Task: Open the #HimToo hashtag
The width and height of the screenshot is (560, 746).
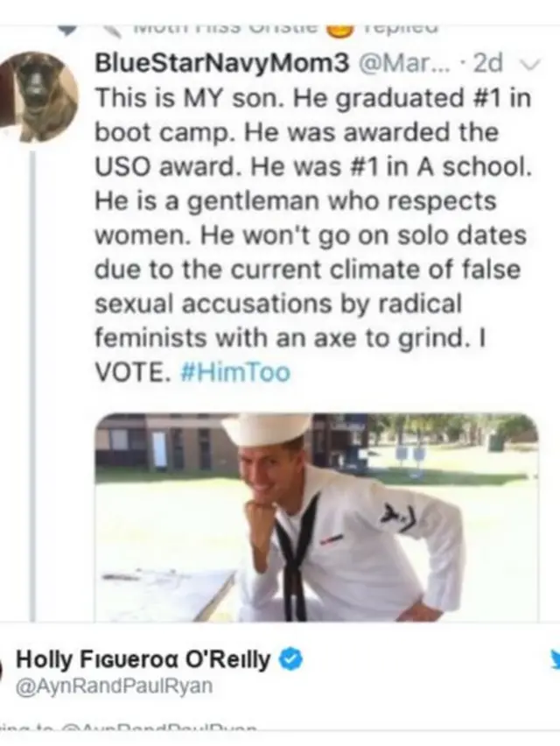Action: click(x=233, y=372)
